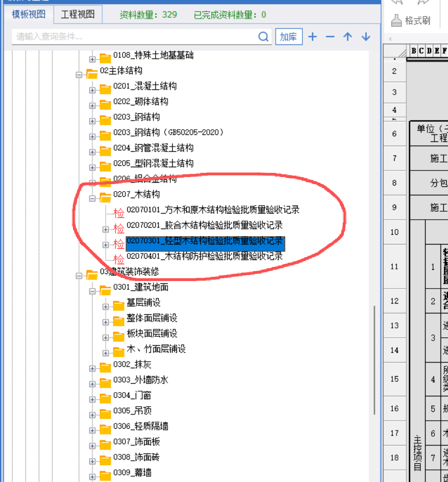Click the plus add icon

[x=313, y=37]
